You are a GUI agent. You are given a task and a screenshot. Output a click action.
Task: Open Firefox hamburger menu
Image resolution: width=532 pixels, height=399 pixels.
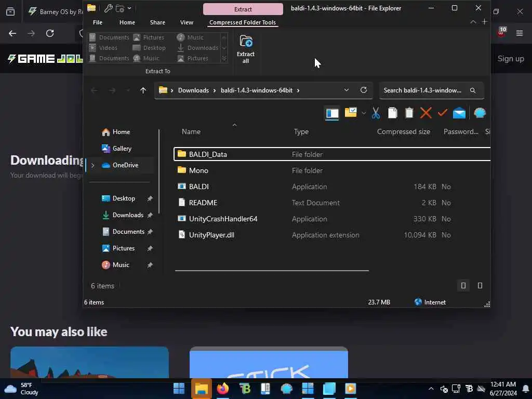point(520,33)
